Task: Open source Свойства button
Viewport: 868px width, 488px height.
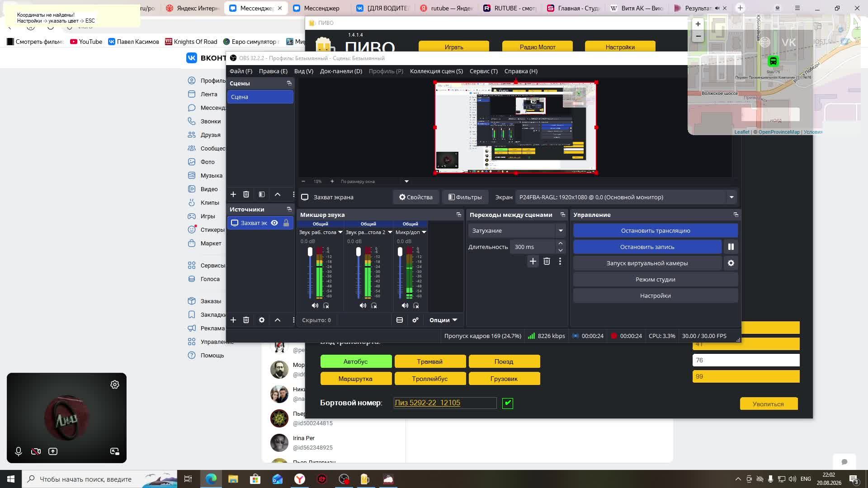Action: [416, 197]
